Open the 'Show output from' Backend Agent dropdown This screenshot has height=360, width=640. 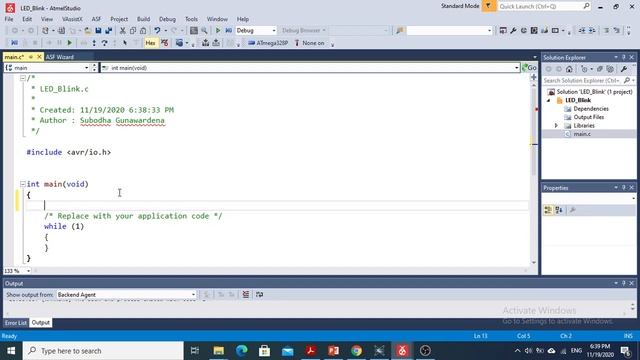coord(193,295)
